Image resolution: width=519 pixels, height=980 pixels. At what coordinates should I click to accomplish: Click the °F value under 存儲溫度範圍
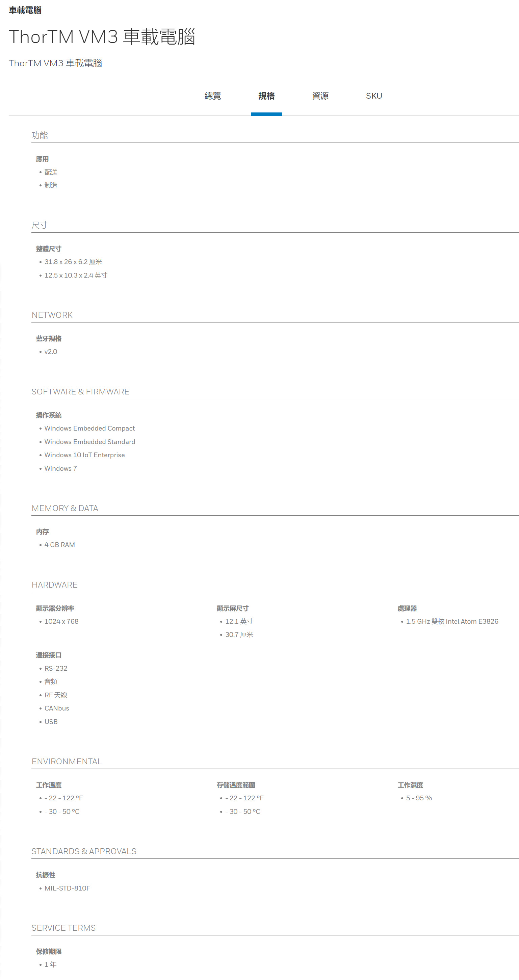(x=244, y=798)
